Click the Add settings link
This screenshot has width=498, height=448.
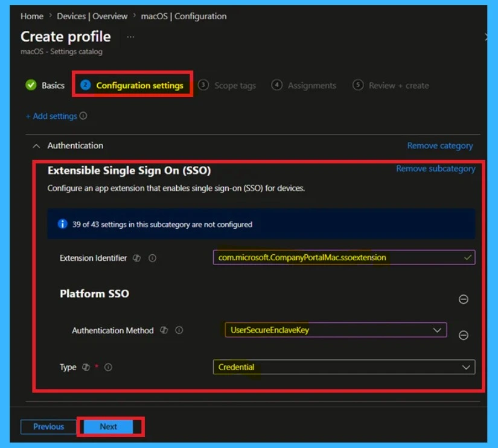(x=52, y=117)
